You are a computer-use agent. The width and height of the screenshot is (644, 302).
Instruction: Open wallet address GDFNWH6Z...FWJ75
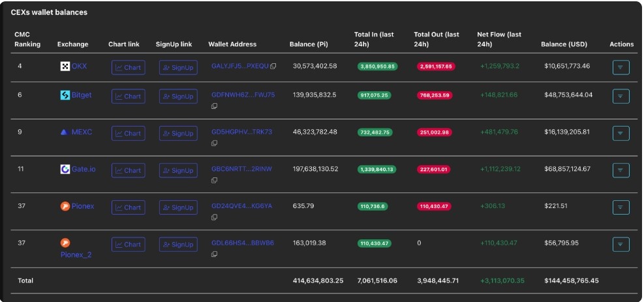tap(243, 95)
